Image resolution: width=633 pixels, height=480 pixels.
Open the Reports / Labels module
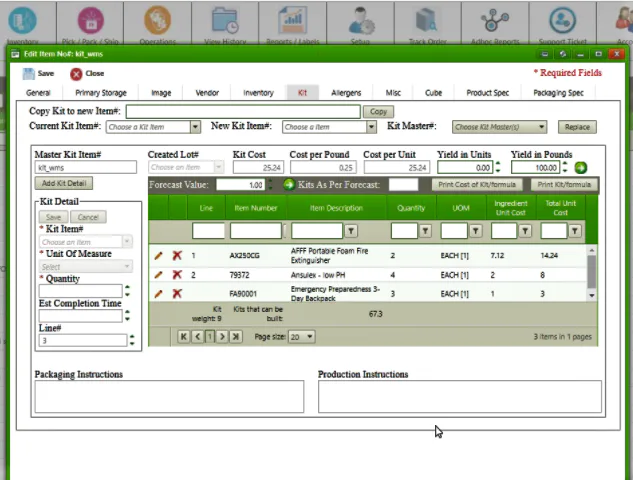point(293,23)
